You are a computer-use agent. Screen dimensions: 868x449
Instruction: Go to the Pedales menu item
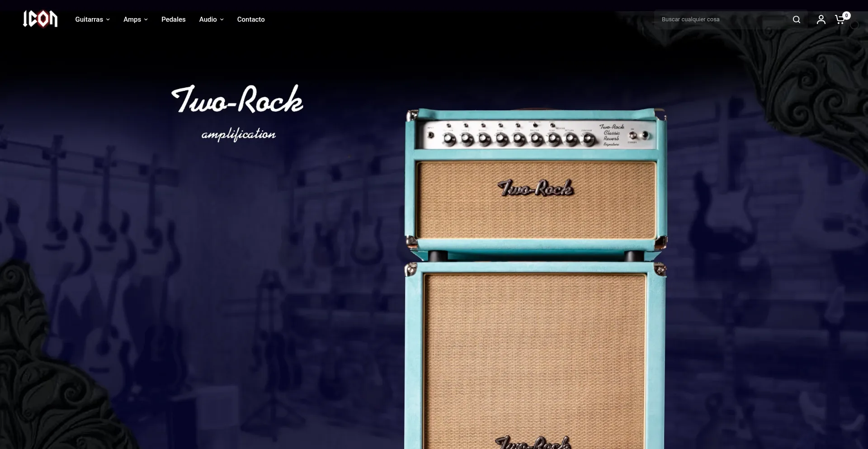(x=173, y=19)
